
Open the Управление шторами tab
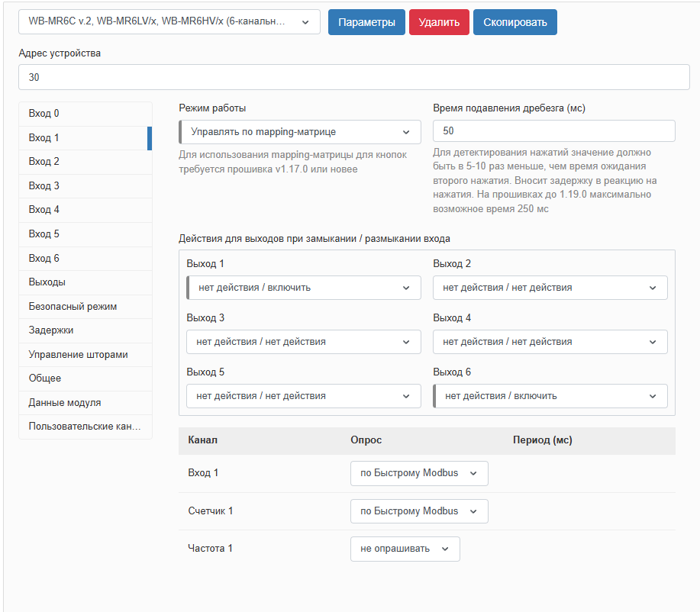click(85, 355)
